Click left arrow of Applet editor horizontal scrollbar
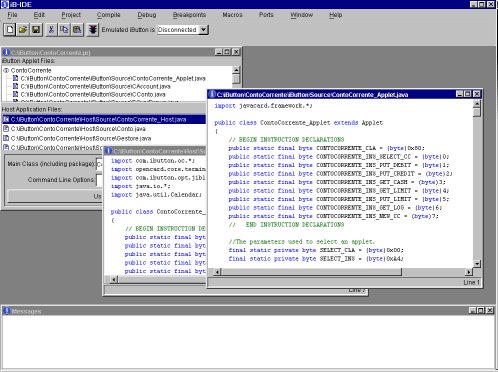498x372 pixels. click(217, 272)
